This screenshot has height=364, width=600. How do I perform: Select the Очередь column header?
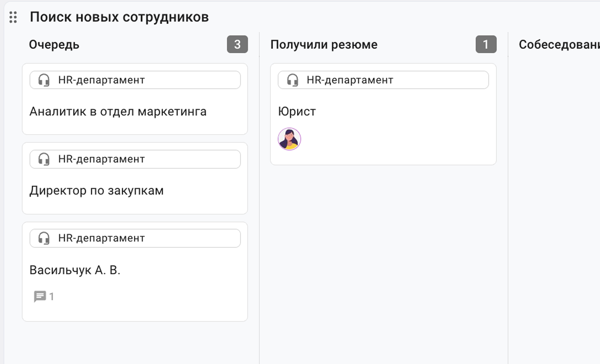54,45
